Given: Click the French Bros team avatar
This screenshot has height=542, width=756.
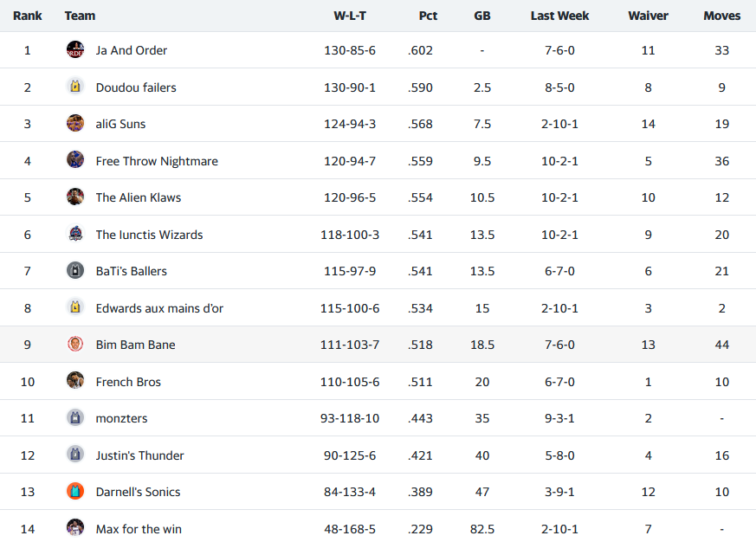Looking at the screenshot, I should click(75, 381).
